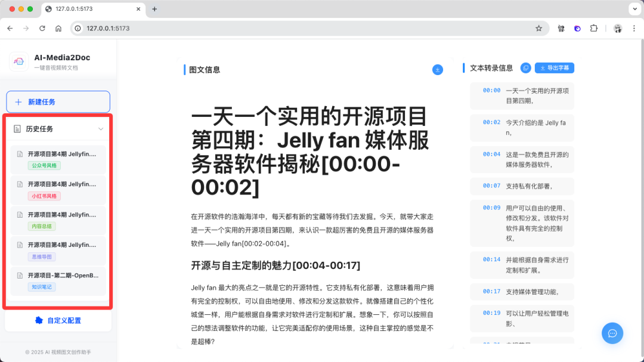Open the 内容总结 Jellyfin history task
The image size is (644, 362).
(x=58, y=220)
